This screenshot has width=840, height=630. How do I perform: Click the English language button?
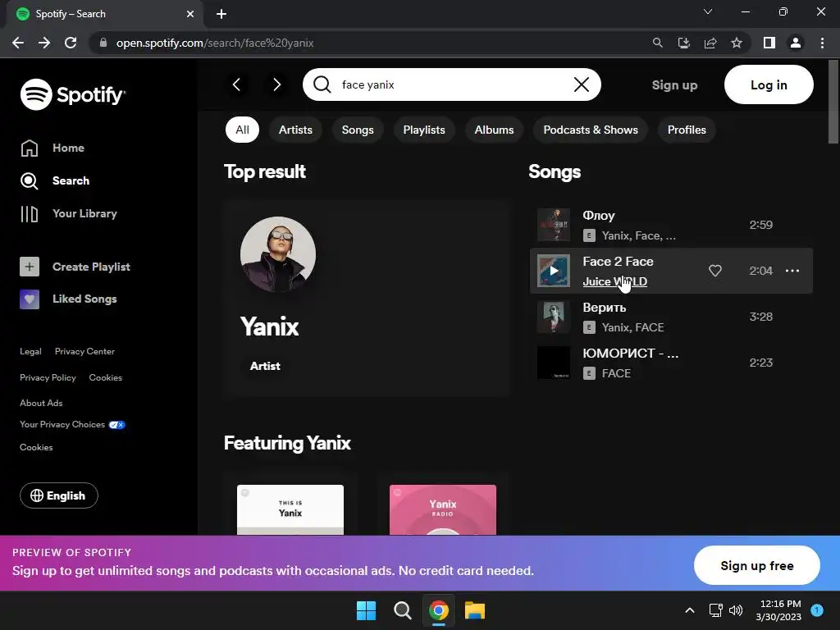[59, 495]
